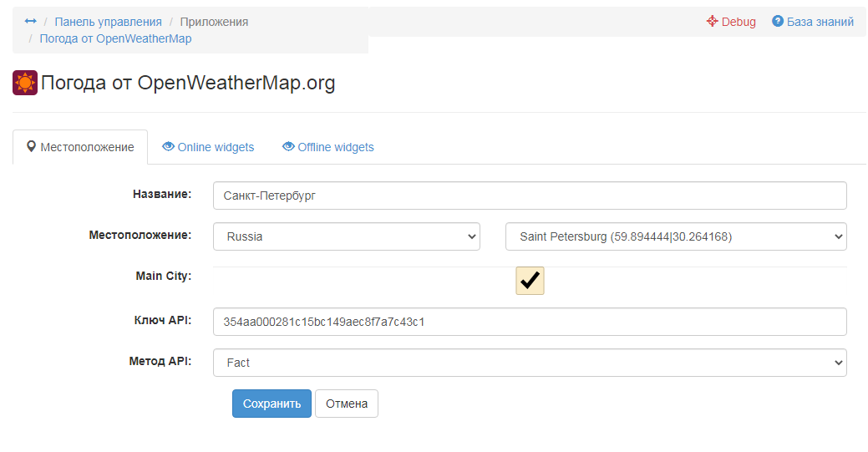Click the OpenWeatherMap sun logo icon
This screenshot has width=868, height=452.
click(25, 83)
